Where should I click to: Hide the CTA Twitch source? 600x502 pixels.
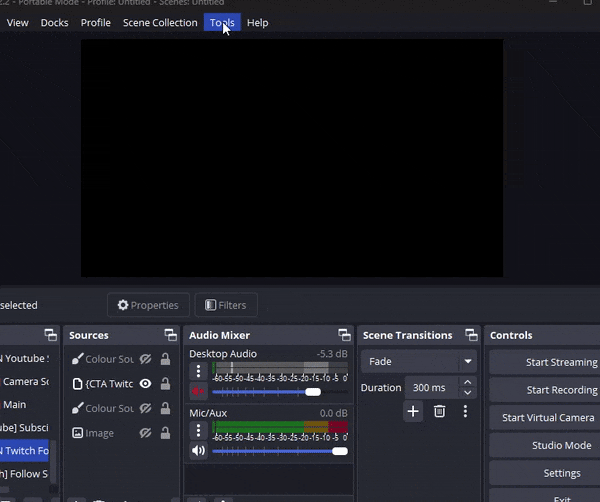tap(146, 384)
